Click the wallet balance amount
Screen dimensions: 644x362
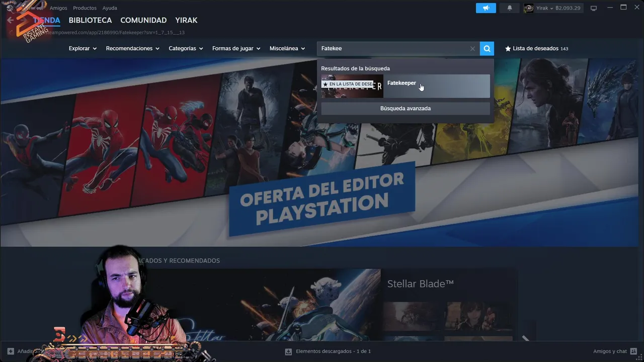(568, 8)
